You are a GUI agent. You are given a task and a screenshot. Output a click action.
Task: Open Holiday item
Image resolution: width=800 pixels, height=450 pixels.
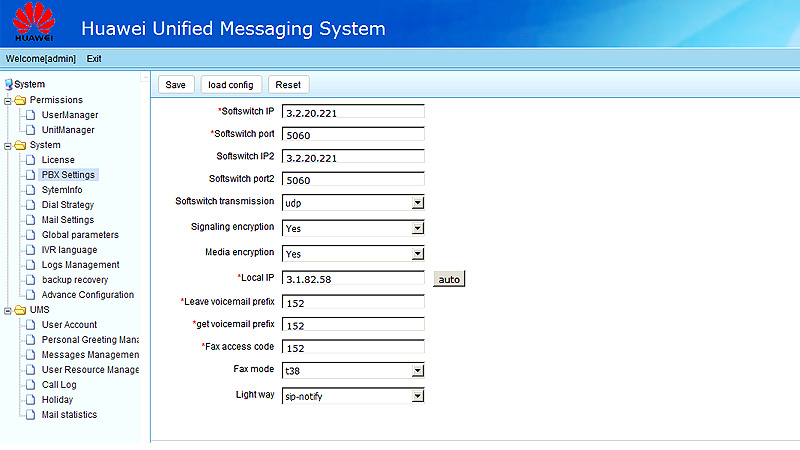click(57, 400)
